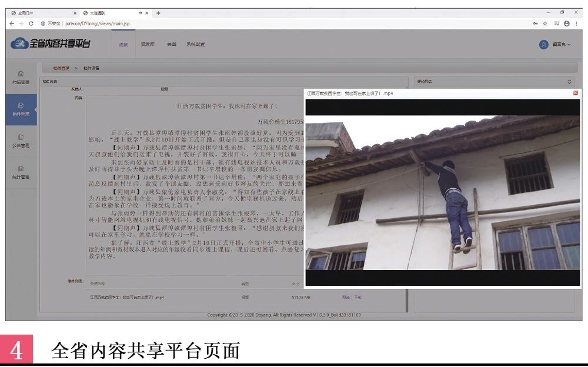This screenshot has width=588, height=367.
Task: Go back with the browser back arrow
Action: point(12,24)
